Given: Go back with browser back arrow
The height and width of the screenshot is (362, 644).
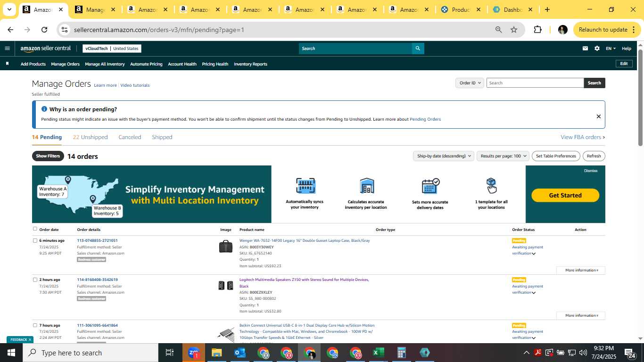Looking at the screenshot, I should pos(10,30).
